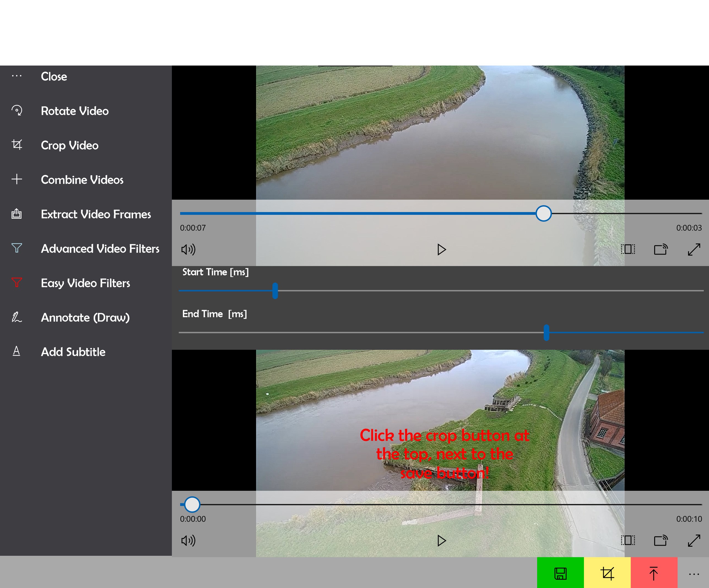
Task: Mute the bottom video volume
Action: [x=188, y=540]
